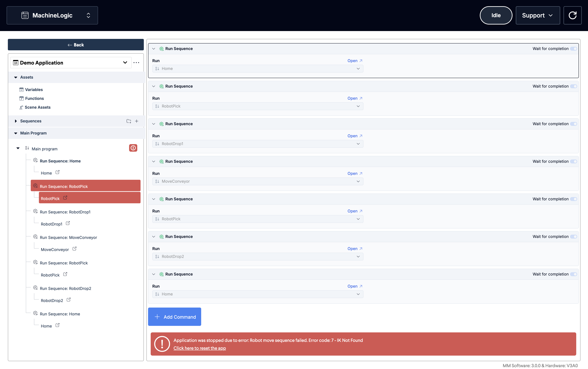Click the Variables asset icon
This screenshot has width=588, height=369.
tap(21, 90)
